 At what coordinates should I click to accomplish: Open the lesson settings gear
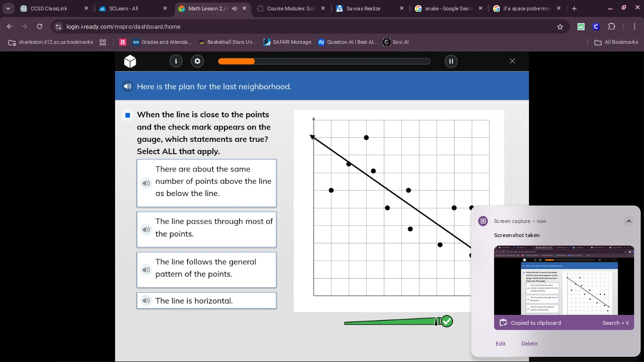click(x=198, y=61)
